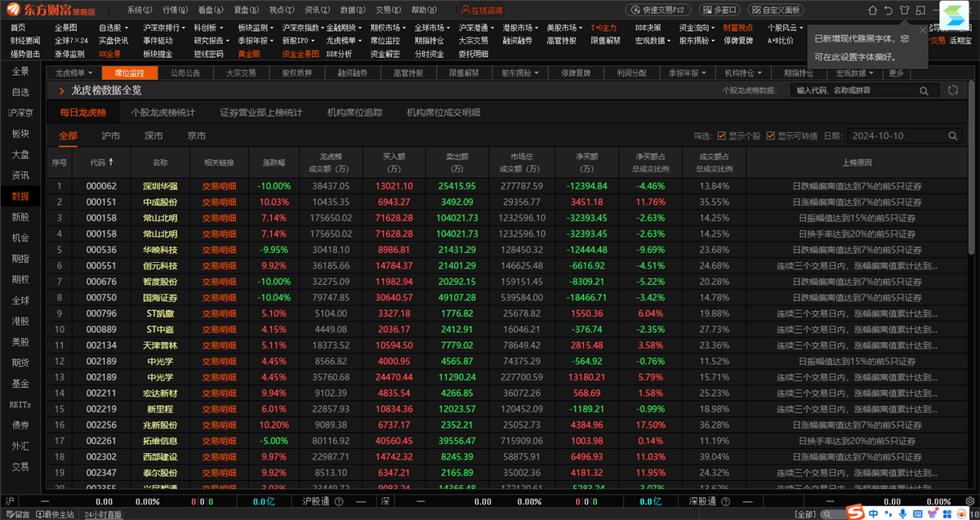The image size is (980, 520).
Task: Open 留言 message icon in status bar
Action: pyautogui.click(x=16, y=514)
